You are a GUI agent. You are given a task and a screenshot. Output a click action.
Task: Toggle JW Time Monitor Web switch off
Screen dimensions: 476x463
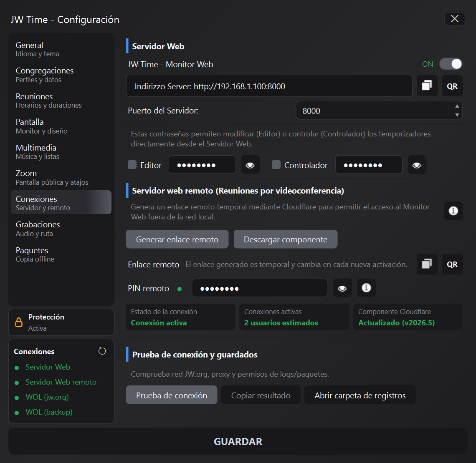tap(451, 64)
